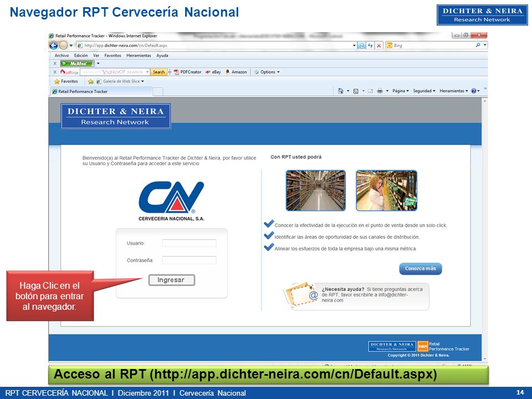Click the Bing logo in search box

click(x=390, y=45)
